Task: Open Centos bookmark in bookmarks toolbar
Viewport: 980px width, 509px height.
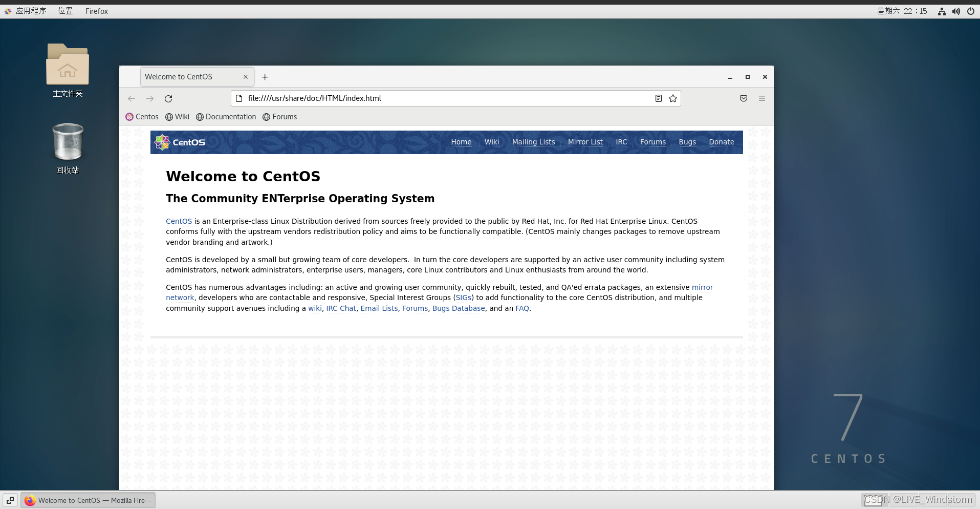Action: pyautogui.click(x=142, y=117)
